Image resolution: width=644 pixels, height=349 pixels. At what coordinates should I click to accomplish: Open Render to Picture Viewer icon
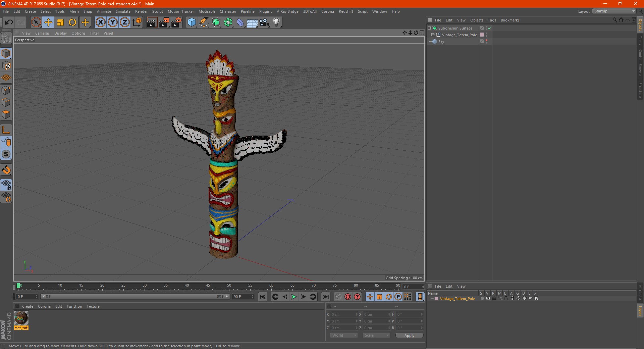tap(164, 22)
